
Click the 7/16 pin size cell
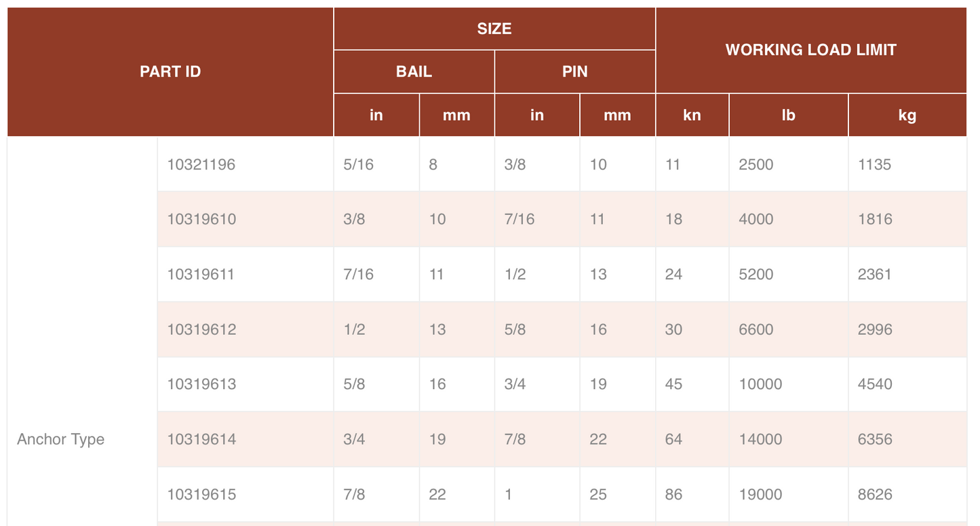[520, 220]
